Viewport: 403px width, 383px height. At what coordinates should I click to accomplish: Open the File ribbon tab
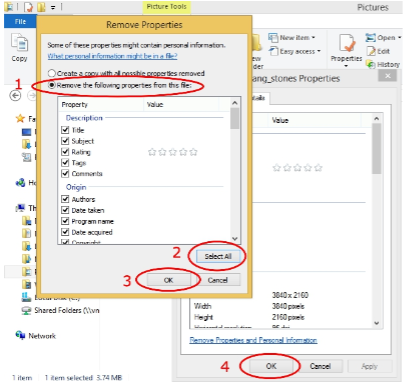tap(20, 21)
